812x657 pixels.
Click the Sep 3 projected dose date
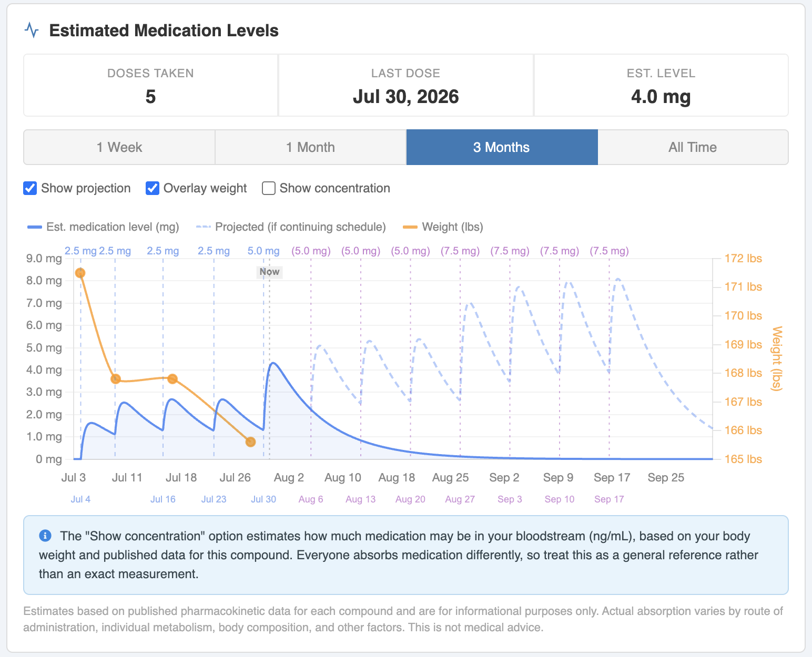coord(510,499)
